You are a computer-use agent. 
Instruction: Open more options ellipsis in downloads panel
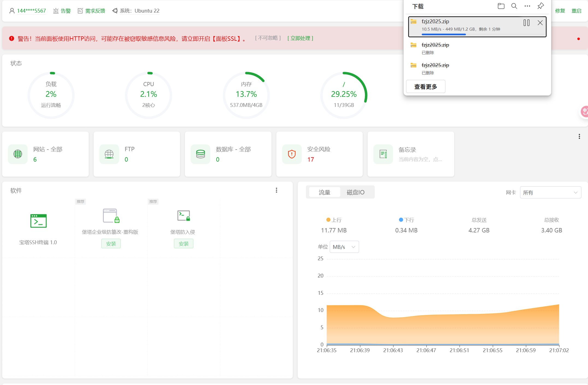point(527,6)
